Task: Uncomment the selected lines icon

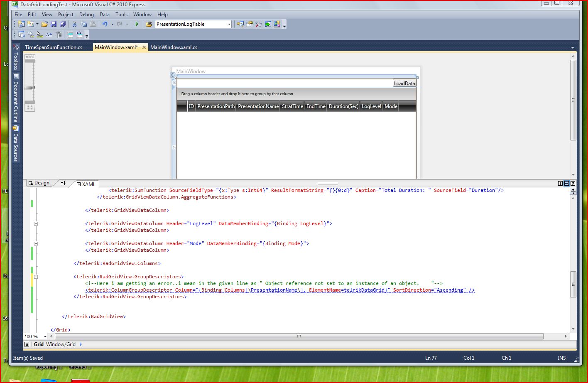Action: pos(79,35)
